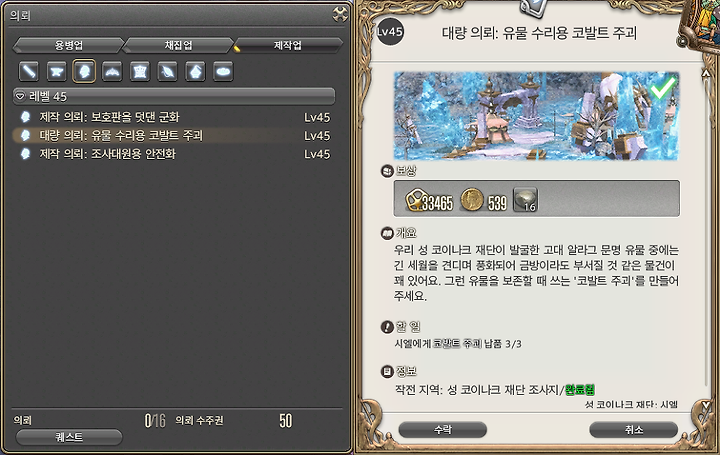Select the Alchemist alembic class icon
720x455 pixels.
coord(195,72)
